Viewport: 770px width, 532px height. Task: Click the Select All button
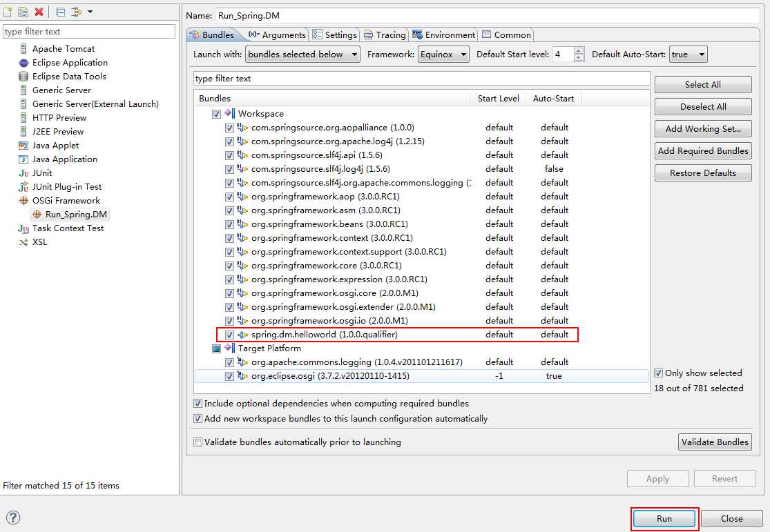[x=703, y=84]
